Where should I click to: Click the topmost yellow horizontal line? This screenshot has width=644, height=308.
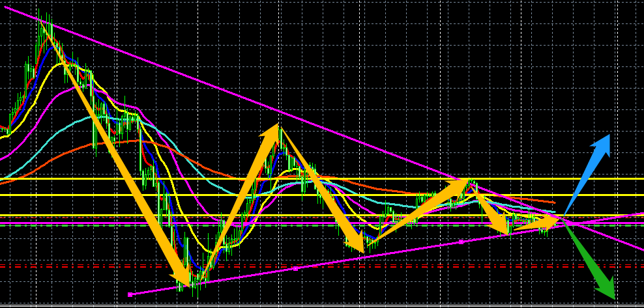tap(322, 179)
